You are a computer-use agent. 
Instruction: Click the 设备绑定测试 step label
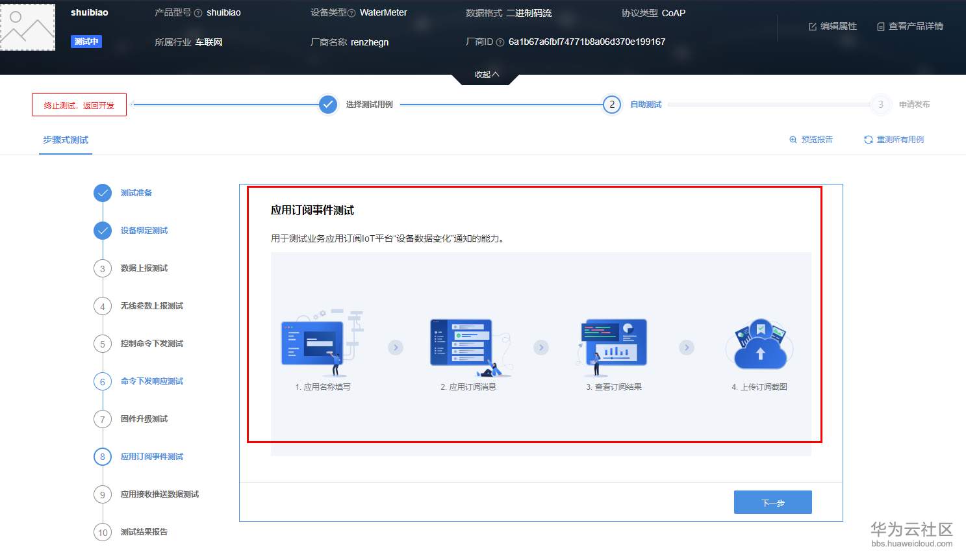tap(144, 231)
